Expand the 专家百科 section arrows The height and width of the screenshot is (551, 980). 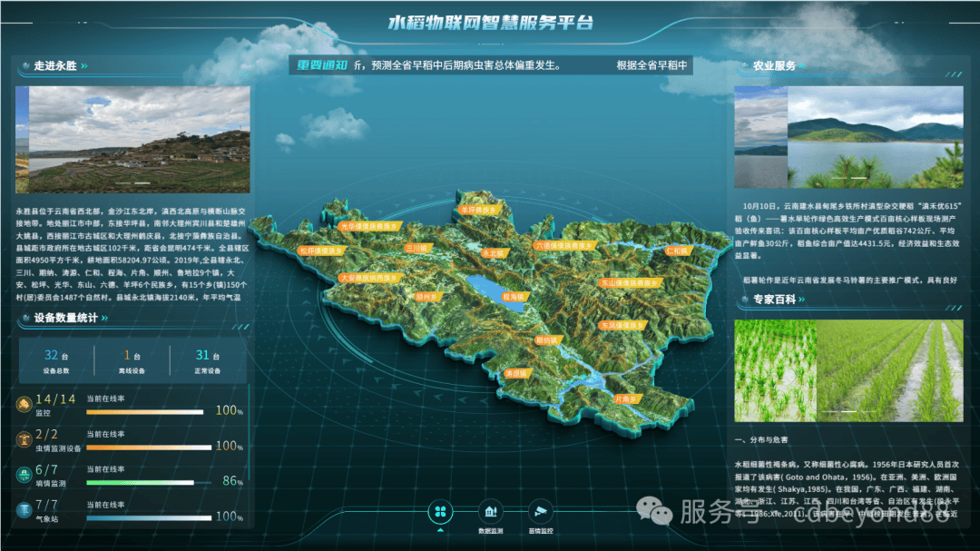(805, 300)
